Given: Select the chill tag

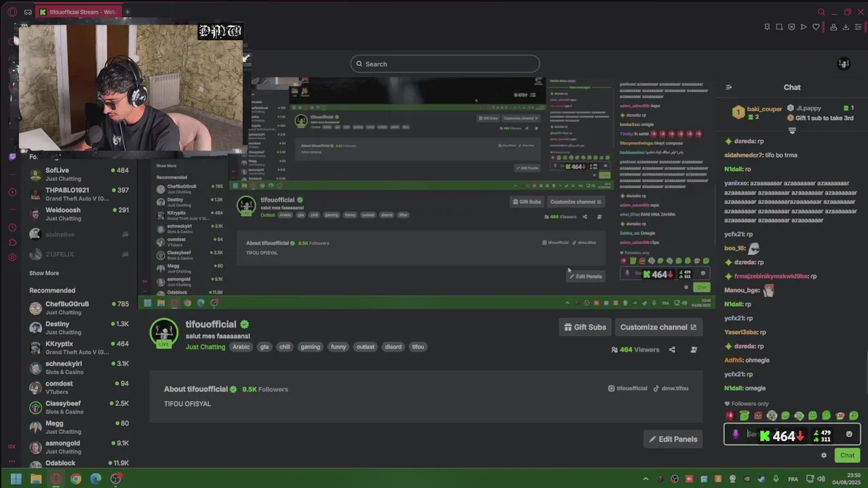Looking at the screenshot, I should click(285, 347).
